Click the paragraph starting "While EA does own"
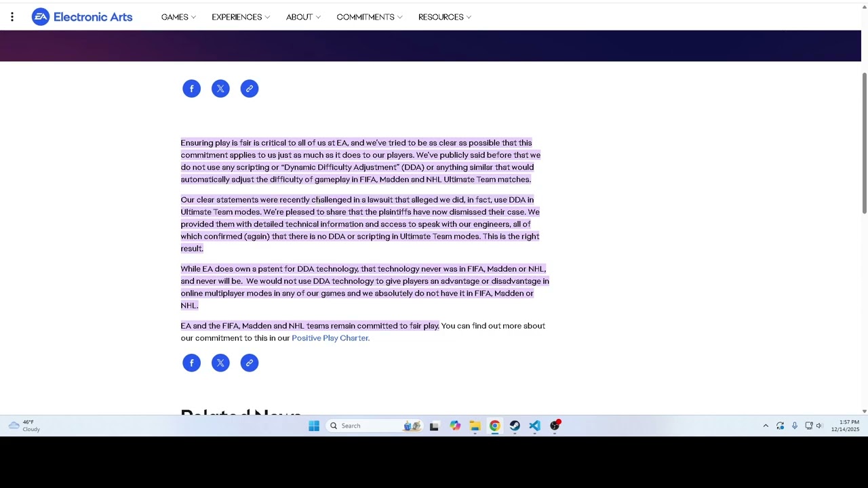 click(x=365, y=287)
